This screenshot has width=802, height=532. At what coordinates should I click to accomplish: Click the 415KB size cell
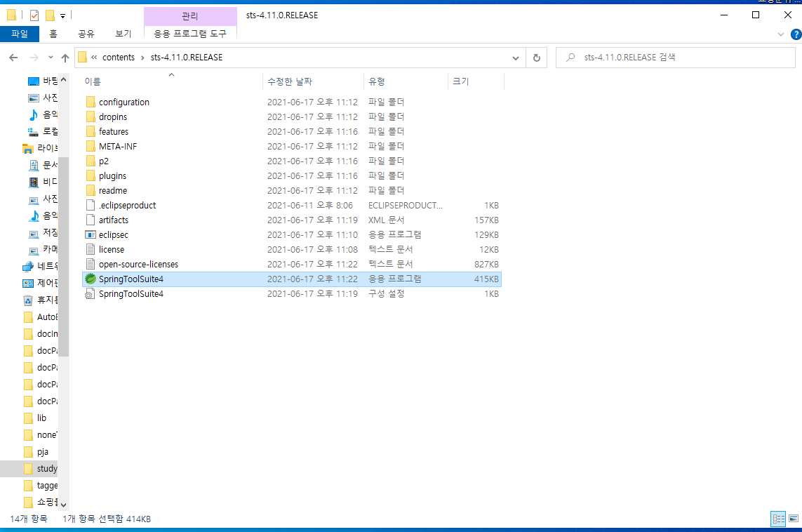pos(486,279)
